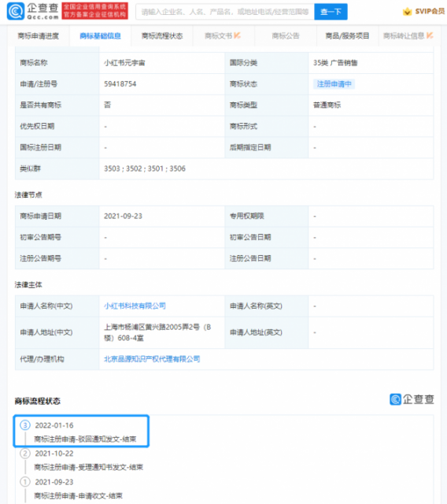Viewport: 447px width, 504px height.
Task: Open the 商品/服务项目 tab
Action: 347,35
